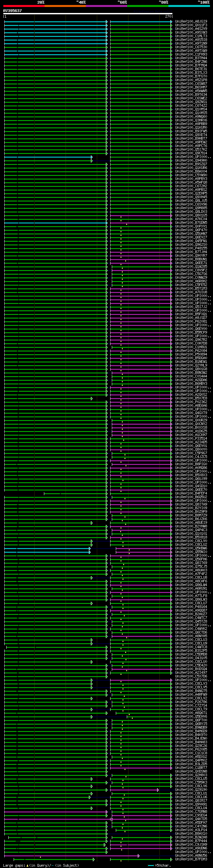Select label UniRef100_B7FMQ4
This screenshot has height=868, width=213.
191,66
